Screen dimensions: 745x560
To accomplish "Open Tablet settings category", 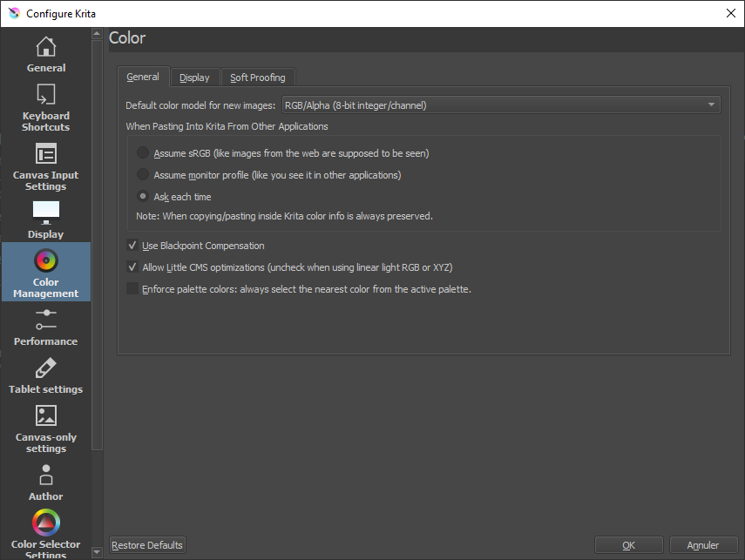I will pos(45,374).
